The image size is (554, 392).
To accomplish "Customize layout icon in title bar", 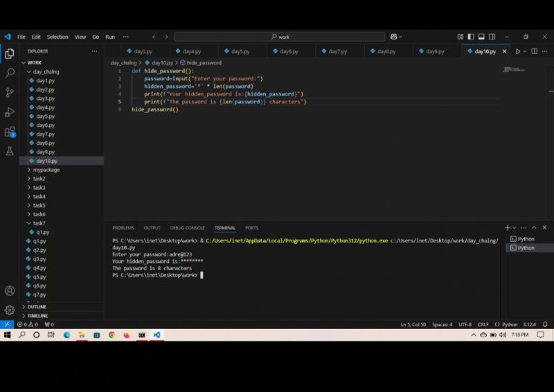I will 460,37.
